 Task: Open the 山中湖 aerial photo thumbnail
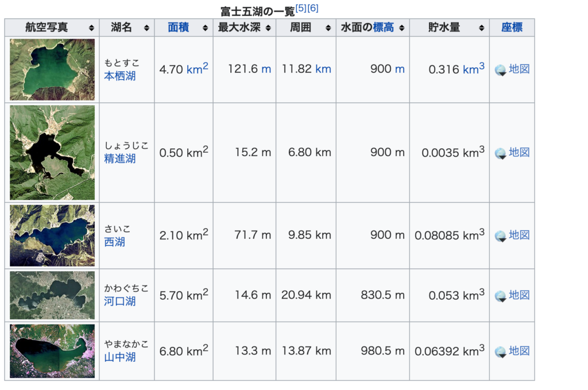52,351
